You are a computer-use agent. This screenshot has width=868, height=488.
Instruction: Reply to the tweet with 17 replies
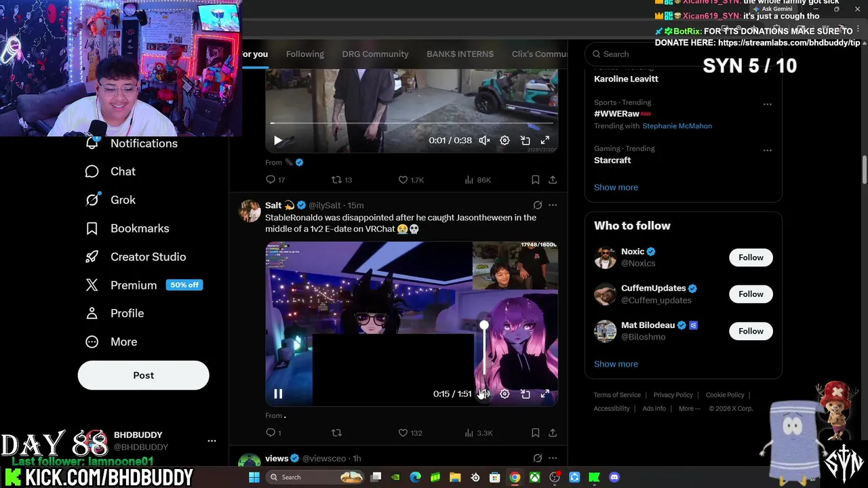click(x=275, y=180)
